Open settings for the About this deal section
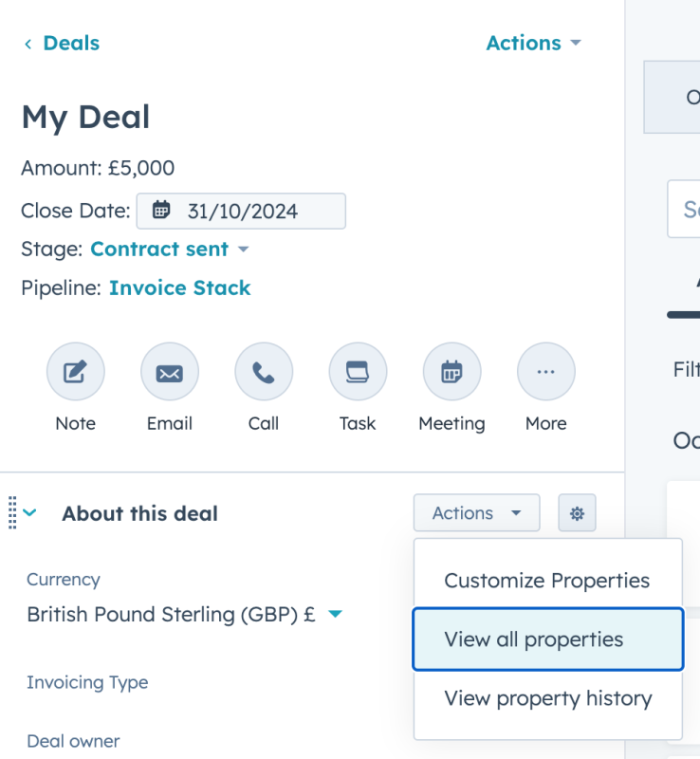The image size is (700, 759). coord(577,512)
